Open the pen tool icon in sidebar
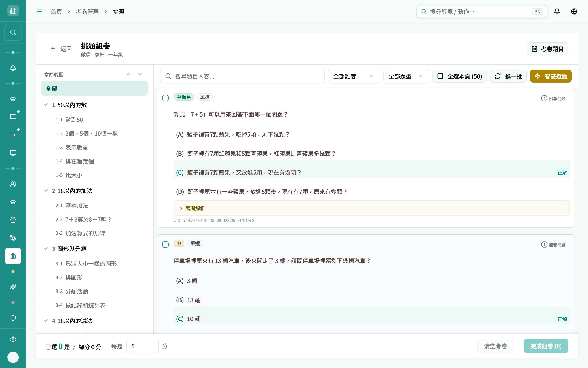 [x=13, y=238]
